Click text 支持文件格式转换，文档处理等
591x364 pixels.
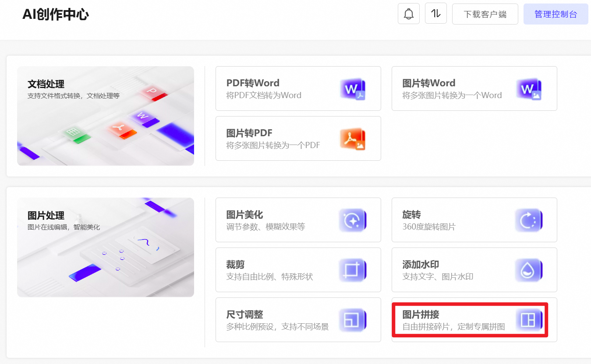pos(74,96)
